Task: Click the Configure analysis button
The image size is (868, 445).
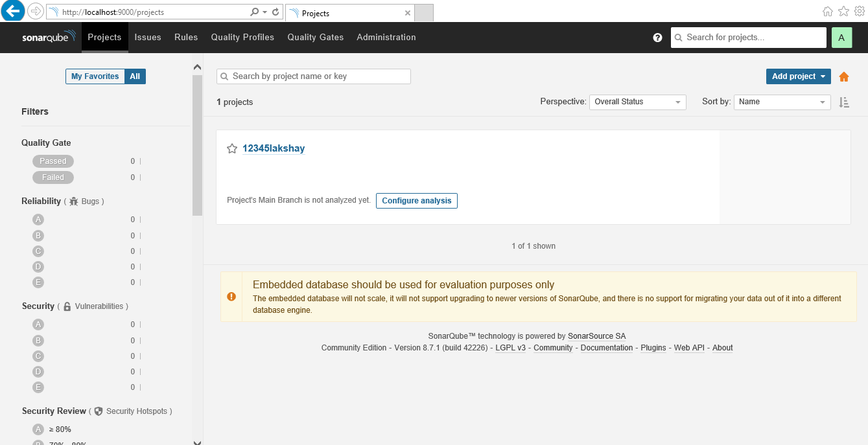Action: [x=416, y=200]
